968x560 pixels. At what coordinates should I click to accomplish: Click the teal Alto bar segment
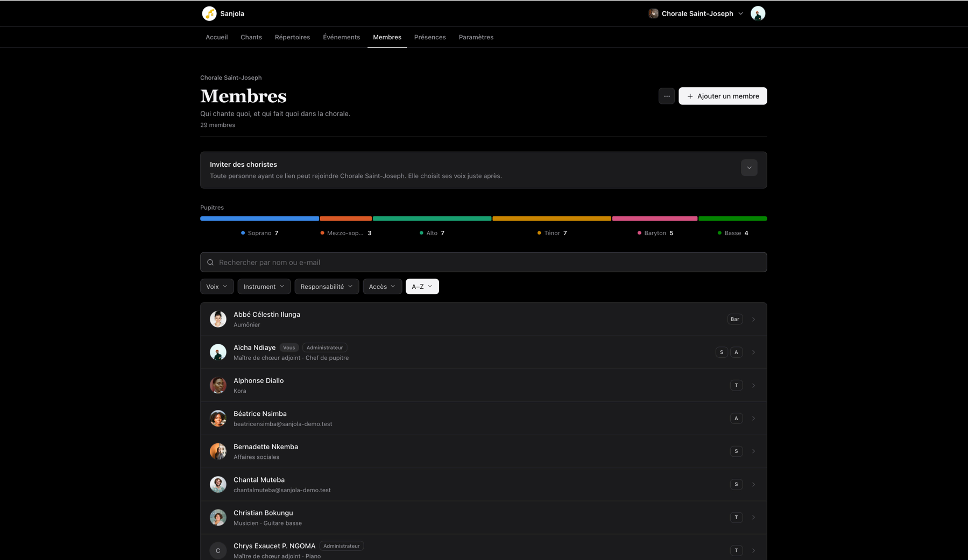coord(432,219)
